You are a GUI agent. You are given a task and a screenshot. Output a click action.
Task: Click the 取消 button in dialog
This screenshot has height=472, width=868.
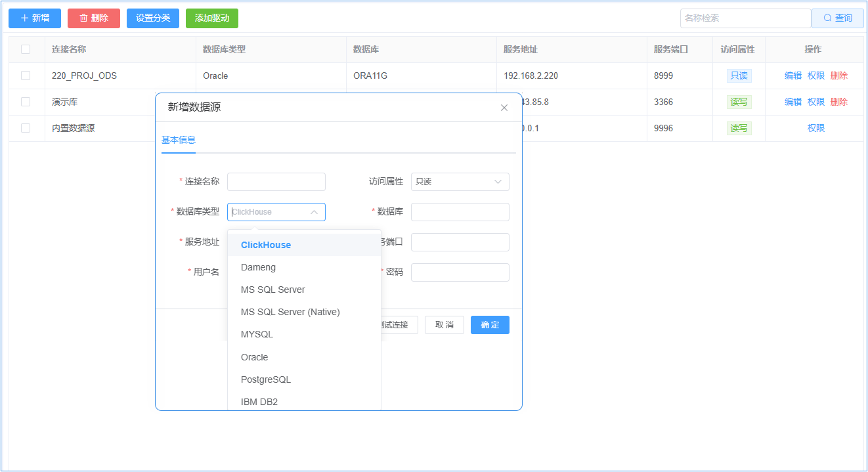(445, 325)
